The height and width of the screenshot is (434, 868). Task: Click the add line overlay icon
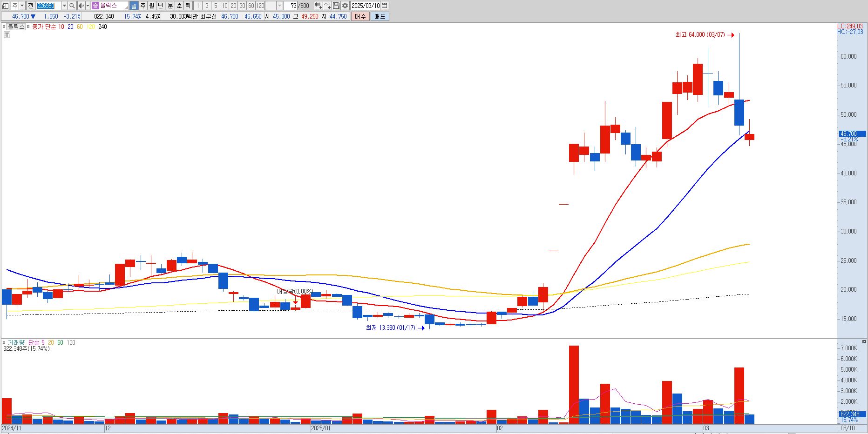pyautogui.click(x=327, y=6)
